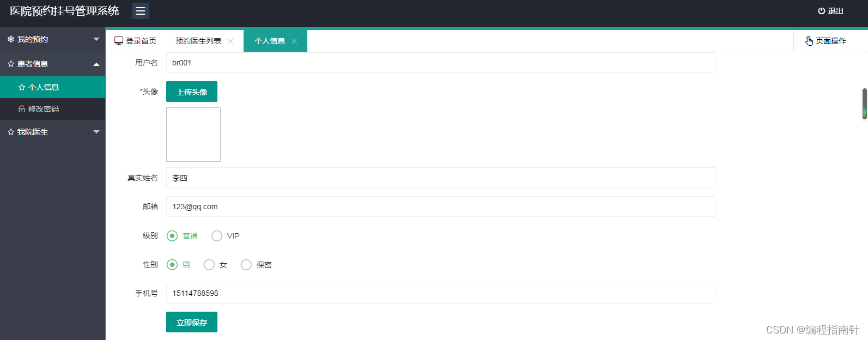Toggle the sidebar hamburger menu icon

point(141,11)
